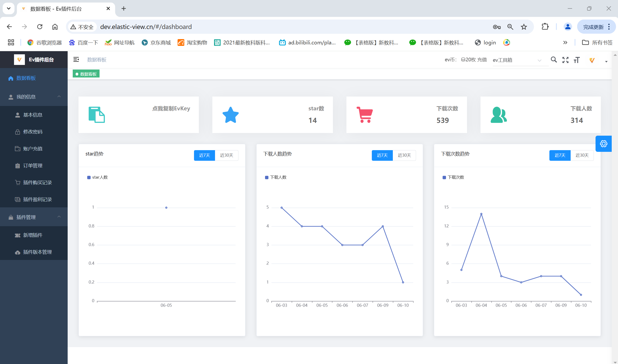The image size is (618, 364).
Task: Select 近30天 in 下载次数趋势 chart
Action: coord(582,155)
